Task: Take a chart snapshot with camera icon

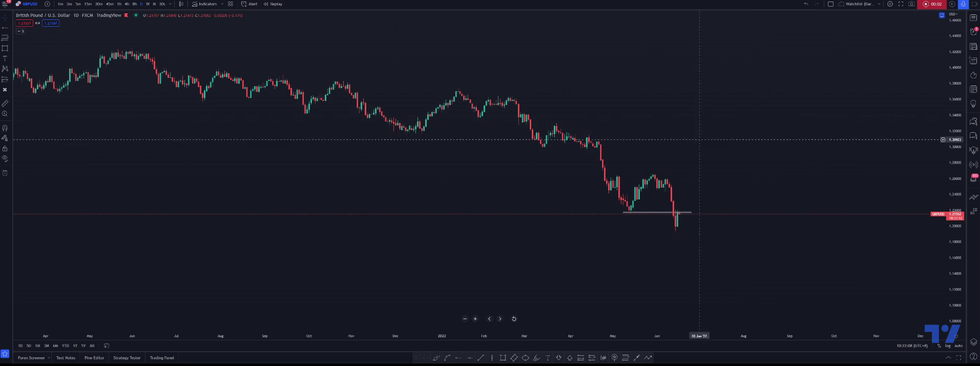Action: [x=911, y=4]
